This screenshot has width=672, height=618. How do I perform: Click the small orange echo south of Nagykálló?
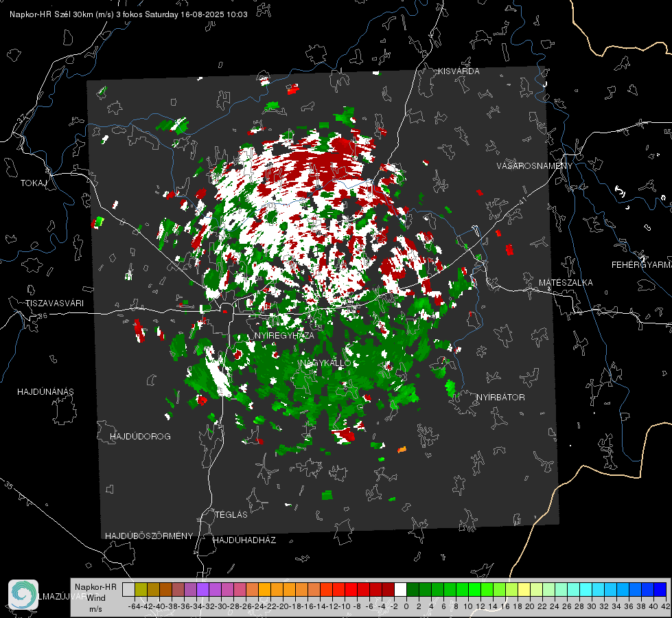[402, 450]
